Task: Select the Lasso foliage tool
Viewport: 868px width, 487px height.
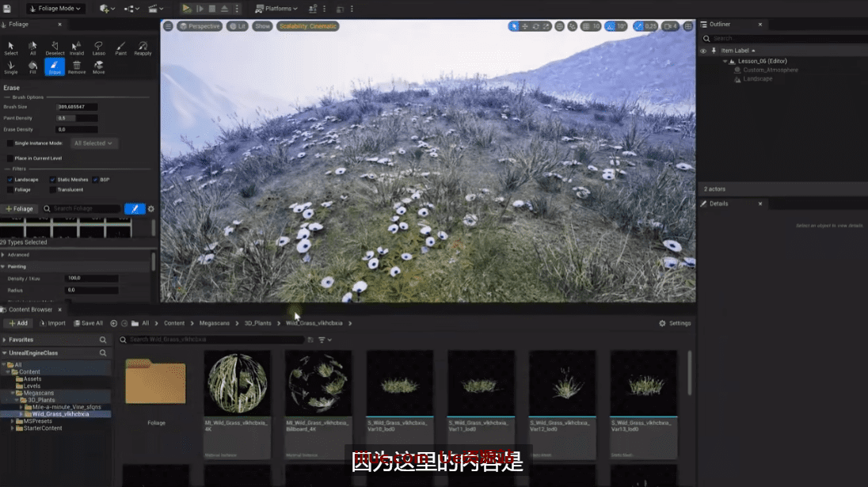Action: (x=99, y=48)
